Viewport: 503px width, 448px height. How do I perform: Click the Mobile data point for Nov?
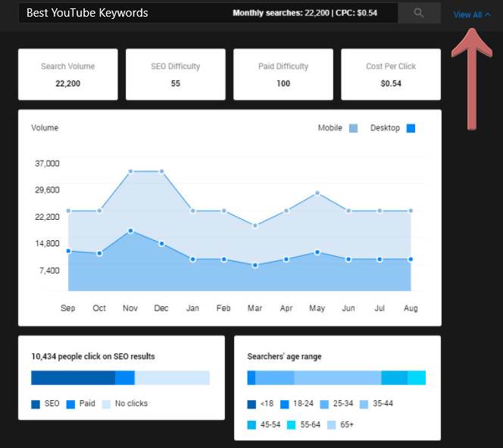[x=130, y=171]
